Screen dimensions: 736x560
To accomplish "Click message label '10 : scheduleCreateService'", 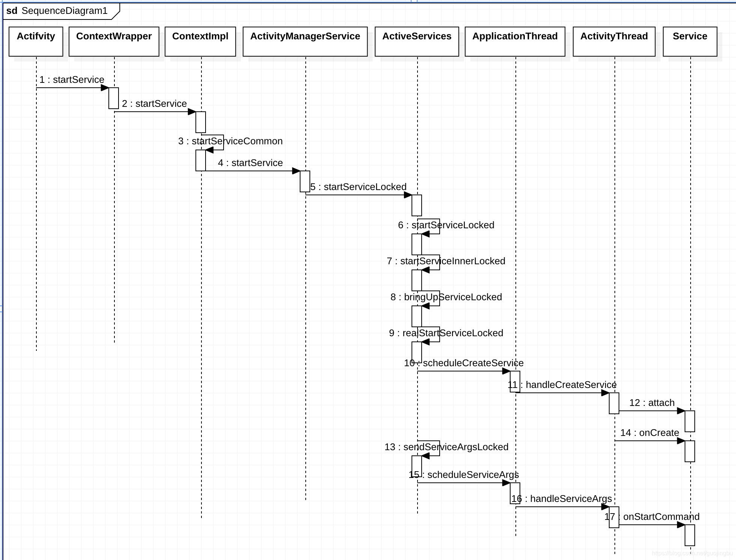I will [464, 363].
